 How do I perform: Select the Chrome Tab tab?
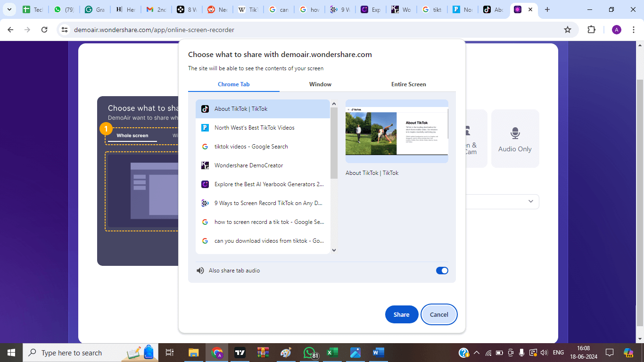coord(234,84)
